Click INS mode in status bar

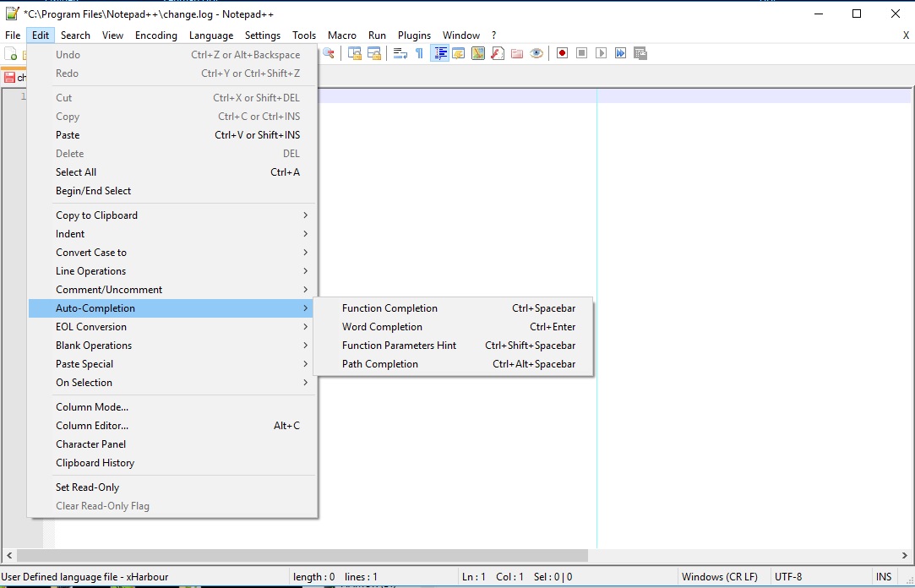[884, 577]
